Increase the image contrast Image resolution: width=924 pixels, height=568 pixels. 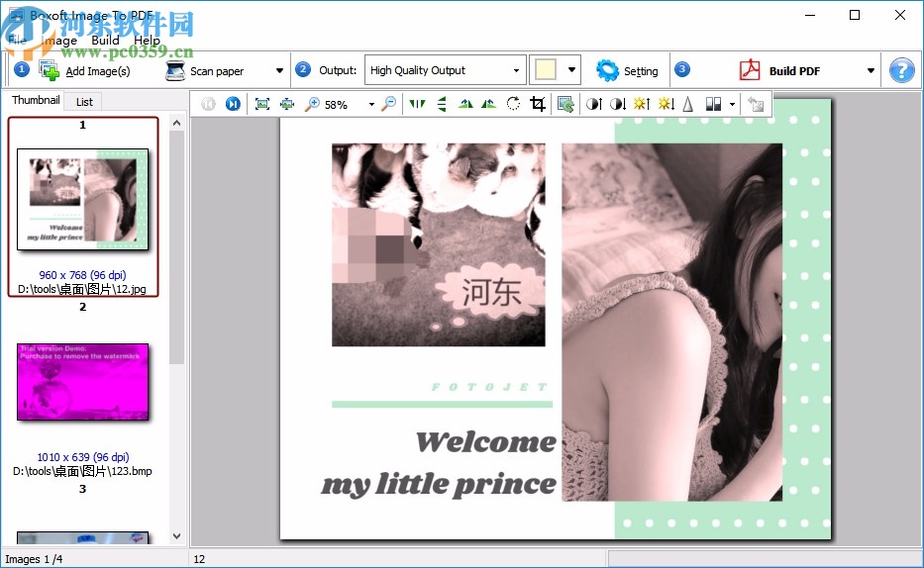pyautogui.click(x=594, y=104)
